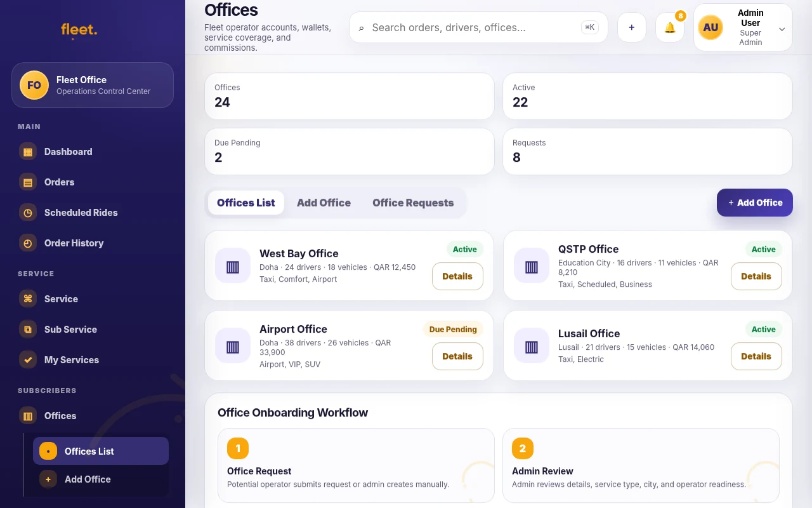Select the Due Pending 2 stat card
This screenshot has height=508, width=812.
tap(350, 152)
